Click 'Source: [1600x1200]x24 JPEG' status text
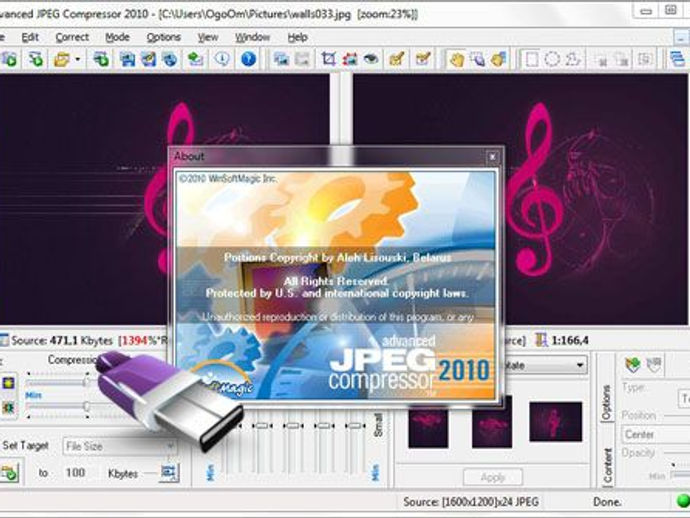Image resolution: width=690 pixels, height=518 pixels. coord(471,502)
